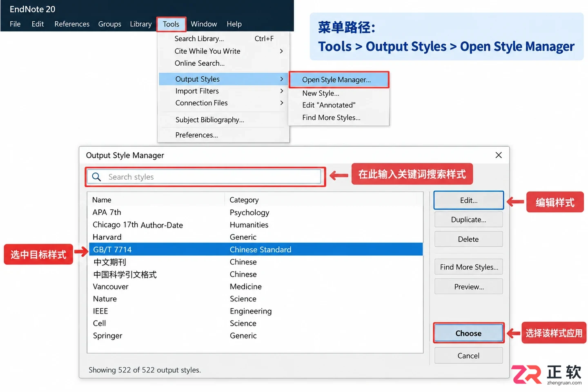Expand the Import Filters submenu arrow

click(281, 91)
